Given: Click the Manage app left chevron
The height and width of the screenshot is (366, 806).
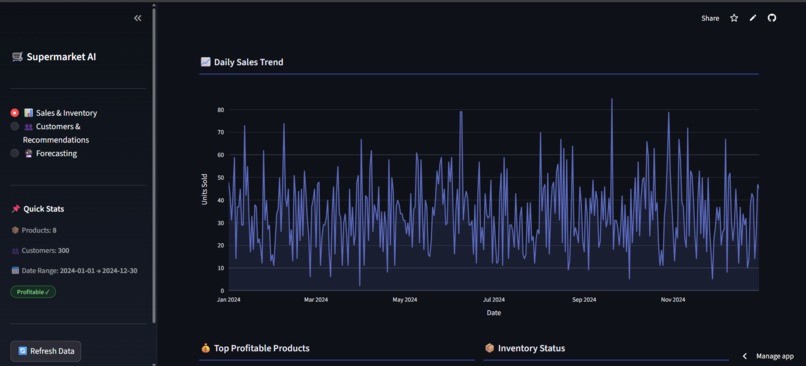Looking at the screenshot, I should tap(745, 356).
